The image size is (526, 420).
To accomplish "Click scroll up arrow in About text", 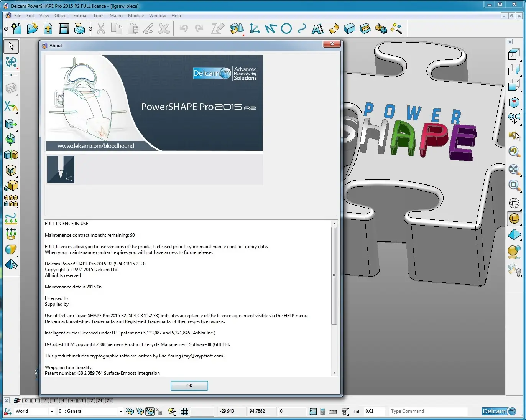I will tap(334, 224).
